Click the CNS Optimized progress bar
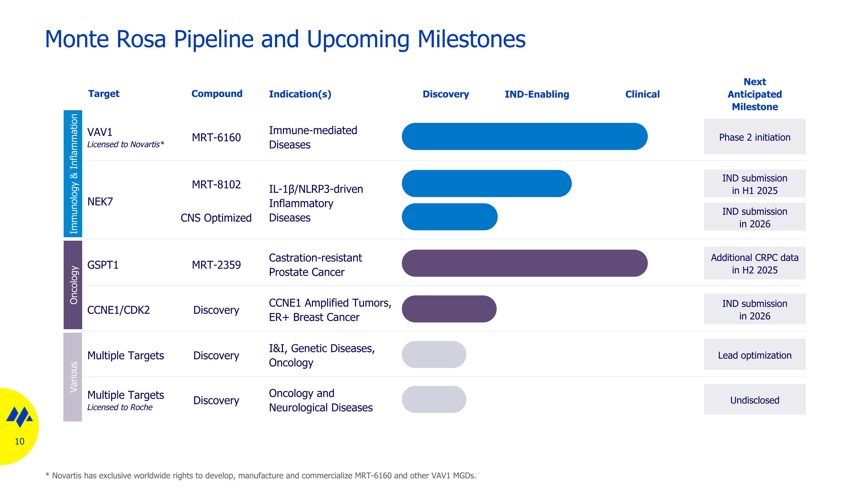Viewport: 868px width, 488px height. [449, 217]
